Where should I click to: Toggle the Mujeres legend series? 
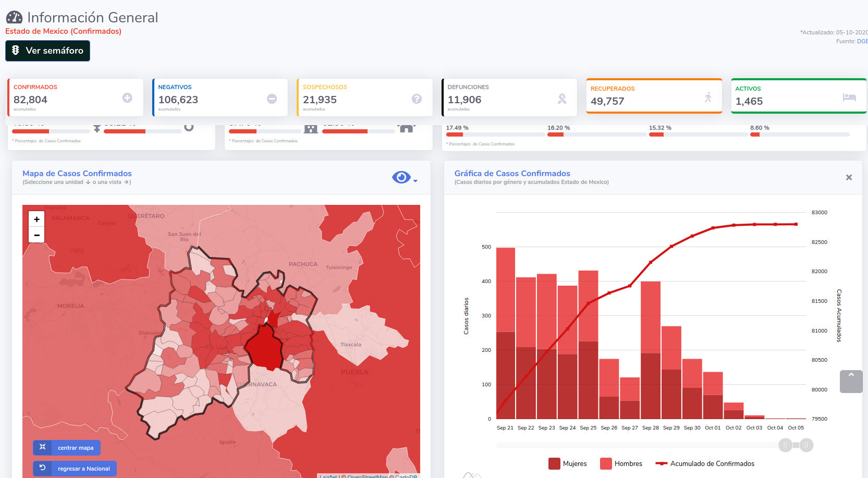pos(568,463)
